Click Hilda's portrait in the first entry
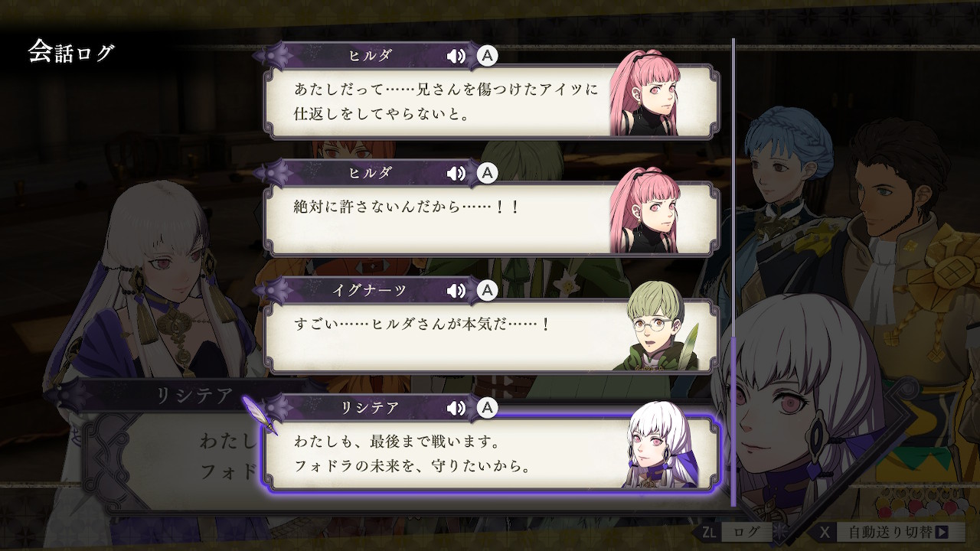The height and width of the screenshot is (551, 980). (643, 93)
